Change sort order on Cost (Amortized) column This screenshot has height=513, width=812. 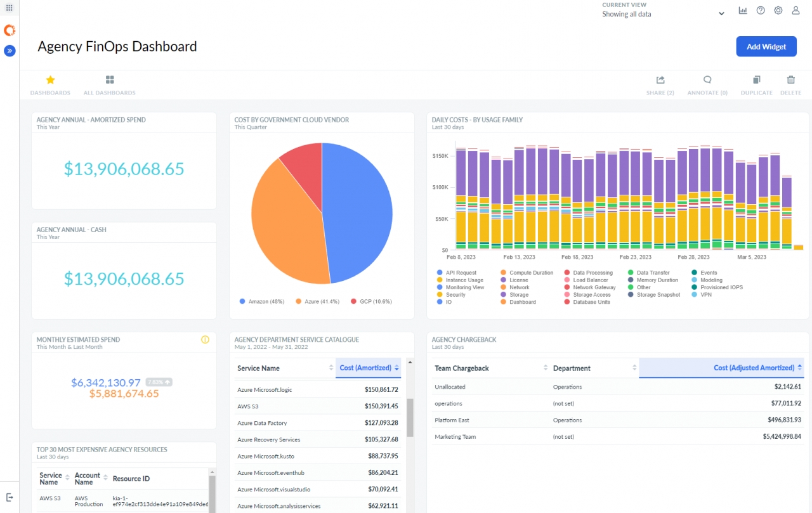tap(396, 368)
